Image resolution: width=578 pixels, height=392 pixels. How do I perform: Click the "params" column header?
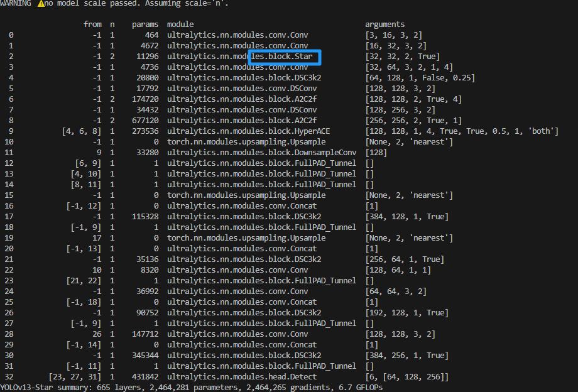pos(145,24)
